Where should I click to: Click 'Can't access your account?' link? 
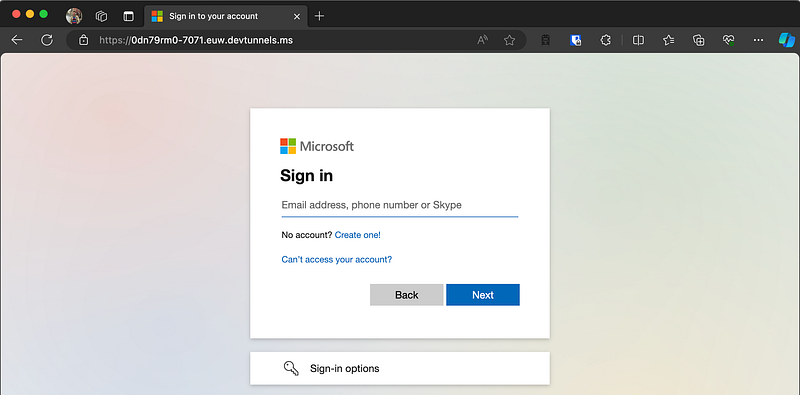tap(337, 259)
